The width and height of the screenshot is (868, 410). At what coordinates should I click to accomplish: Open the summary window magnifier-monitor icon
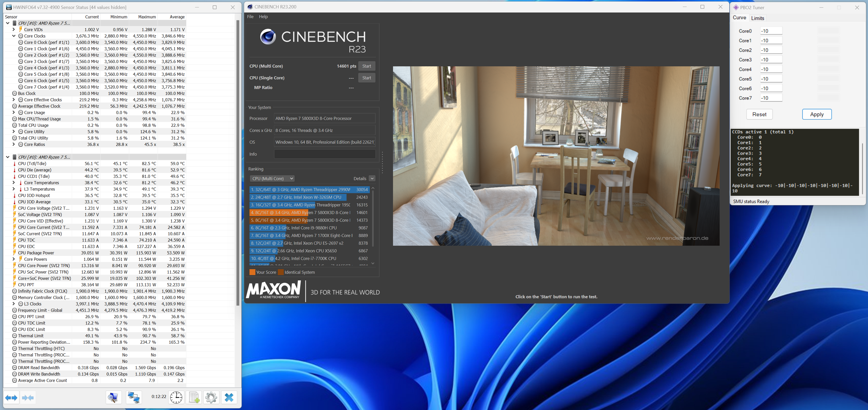click(x=113, y=397)
